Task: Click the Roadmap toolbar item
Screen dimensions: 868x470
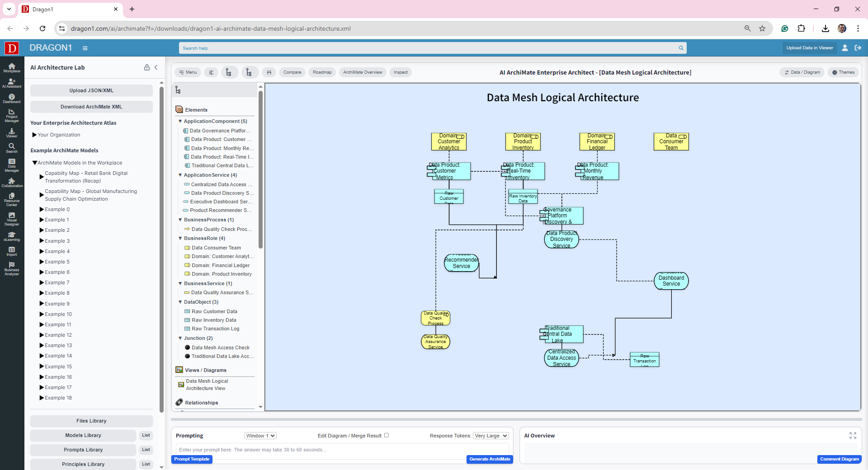Action: click(x=322, y=72)
